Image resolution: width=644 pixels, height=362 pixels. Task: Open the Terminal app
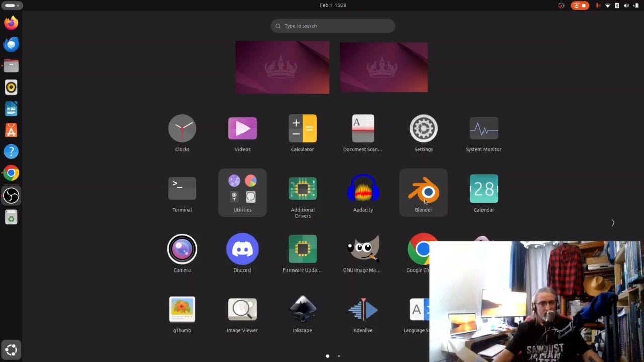pos(182,189)
